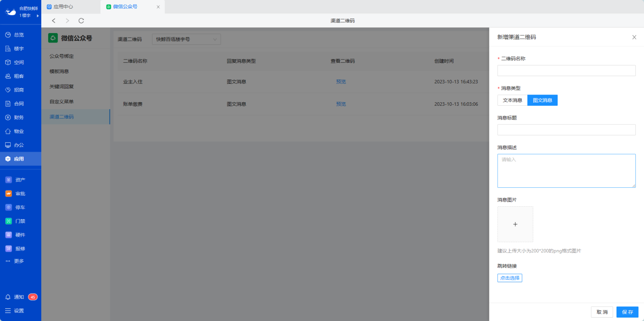The image size is (644, 321).
Task: Click the 保存 save button
Action: 627,312
